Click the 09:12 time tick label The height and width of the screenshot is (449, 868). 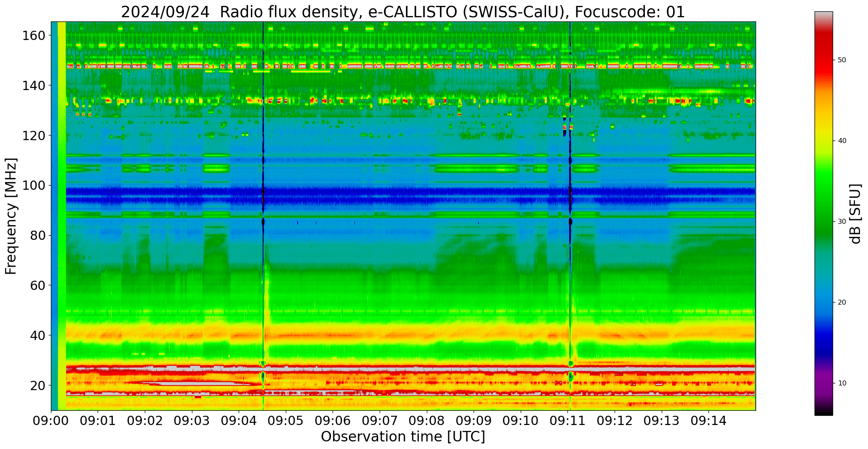(x=615, y=420)
